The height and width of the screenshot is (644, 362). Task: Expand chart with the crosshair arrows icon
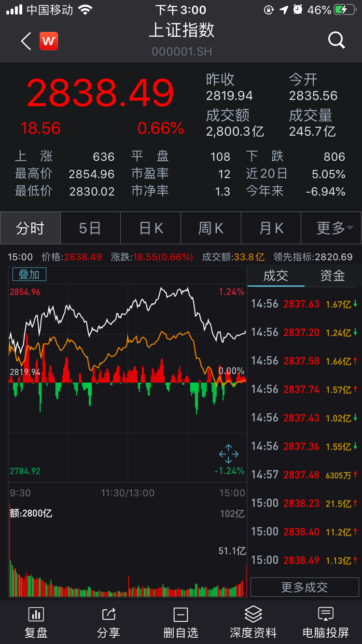(x=229, y=454)
